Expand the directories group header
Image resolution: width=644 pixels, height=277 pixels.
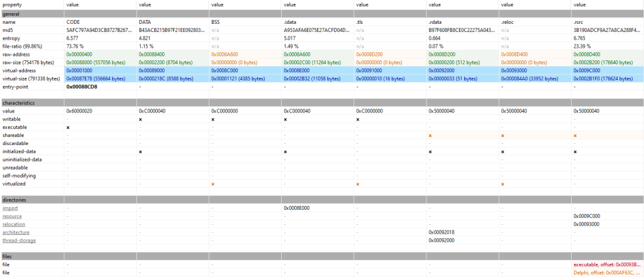coord(14,200)
